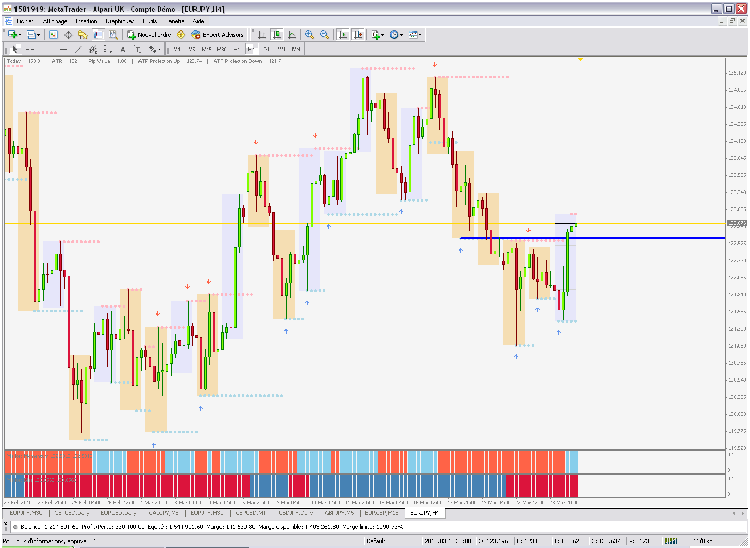
Task: Open the Insertion menu
Action: (86, 21)
